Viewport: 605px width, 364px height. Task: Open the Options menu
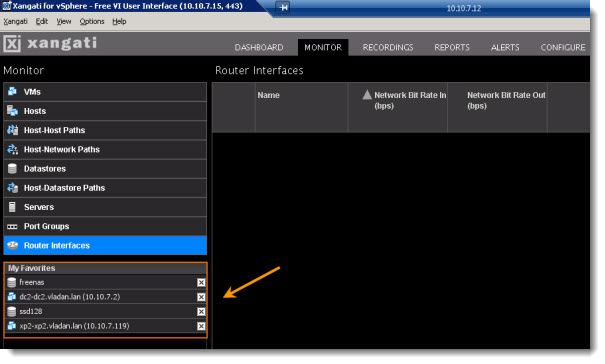[92, 22]
